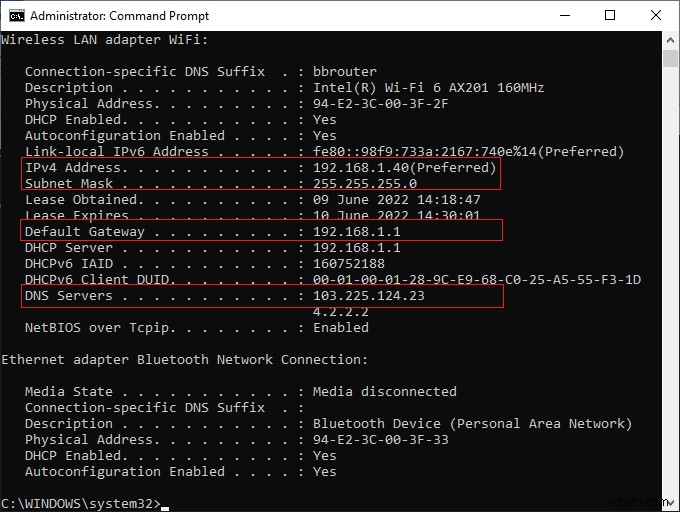The image size is (680, 512).
Task: Maximize the Command Prompt window
Action: [610, 15]
